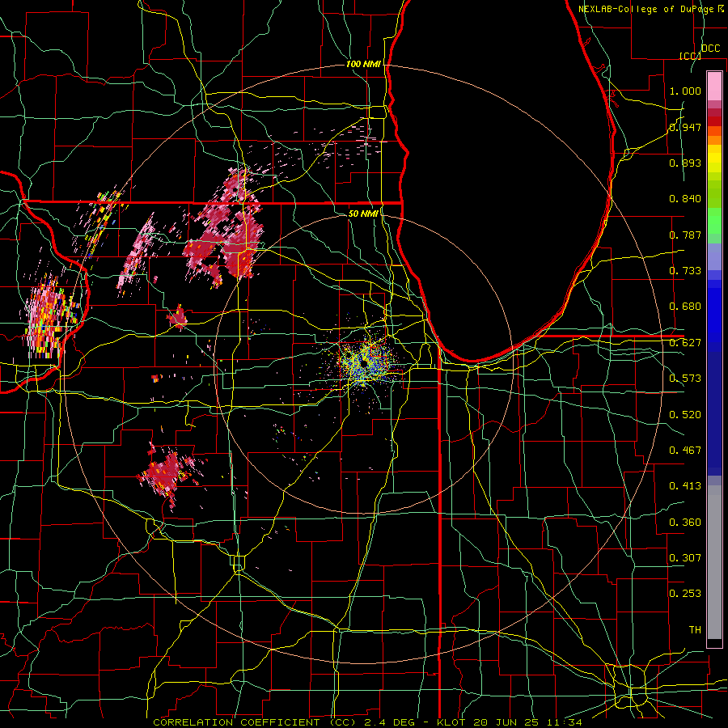Click the DCC label above the color scale
The width and height of the screenshot is (728, 728).
pyautogui.click(x=711, y=49)
